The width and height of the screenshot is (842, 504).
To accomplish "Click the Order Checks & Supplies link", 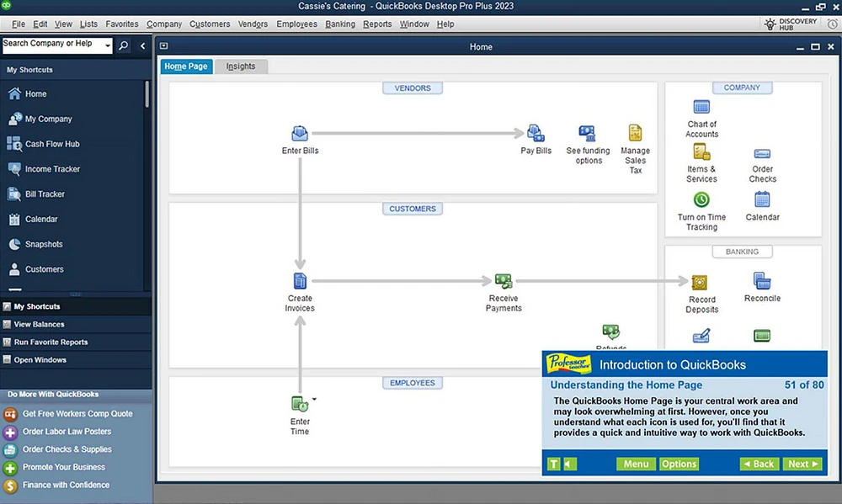I will click(67, 449).
